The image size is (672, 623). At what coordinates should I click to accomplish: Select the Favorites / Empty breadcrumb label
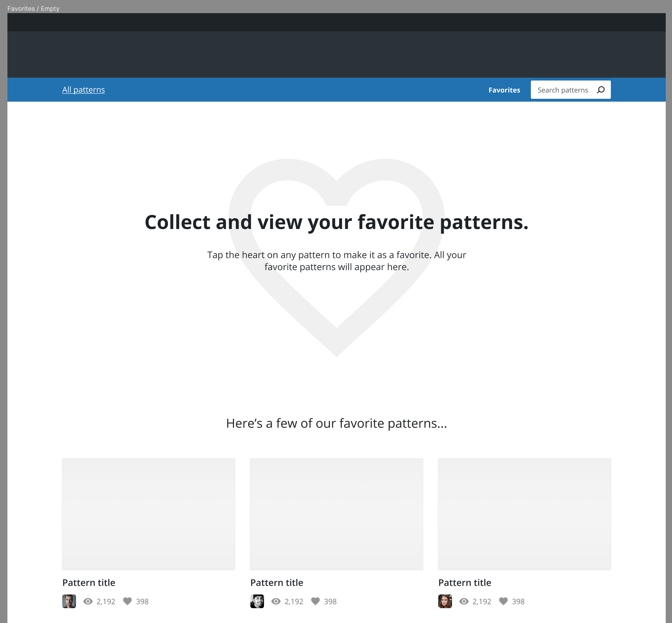click(33, 9)
